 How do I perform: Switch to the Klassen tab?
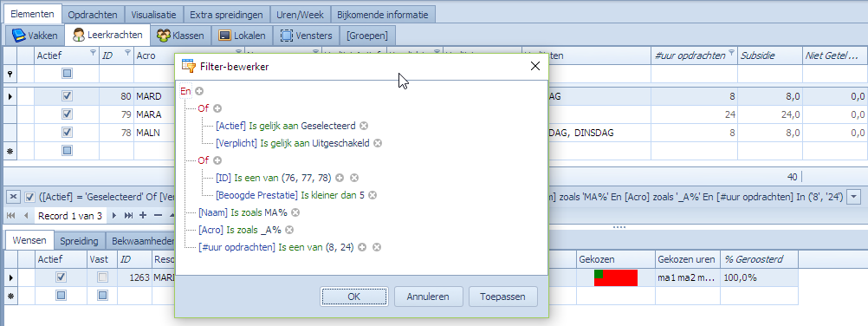[180, 36]
